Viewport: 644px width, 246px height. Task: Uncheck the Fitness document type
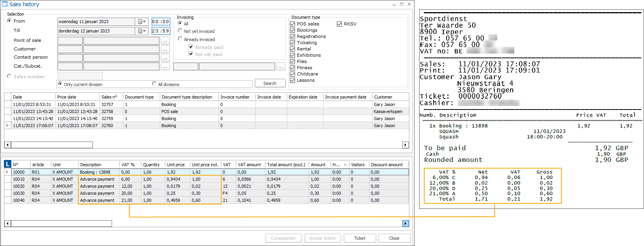click(293, 68)
